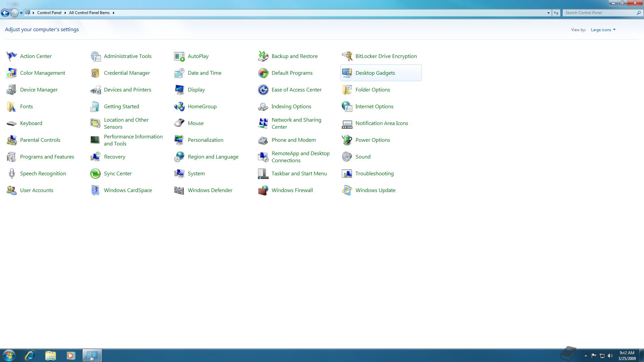Click the Mouse icon

[x=179, y=123]
